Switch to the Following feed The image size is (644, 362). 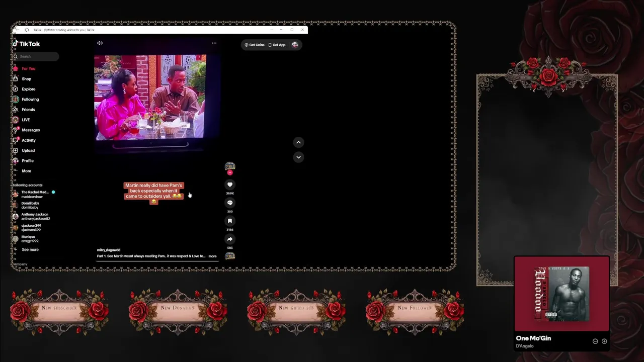[x=30, y=100]
